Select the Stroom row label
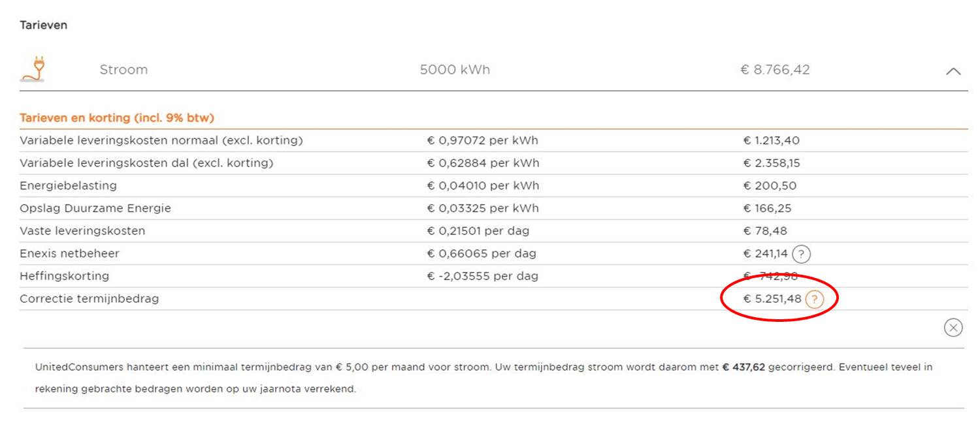The image size is (980, 425). click(123, 70)
